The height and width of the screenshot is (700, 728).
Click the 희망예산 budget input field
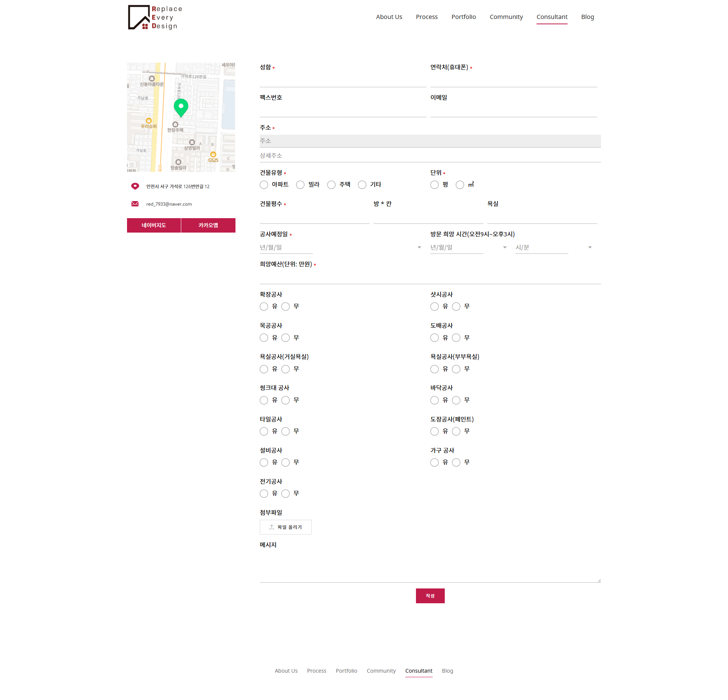tap(430, 277)
